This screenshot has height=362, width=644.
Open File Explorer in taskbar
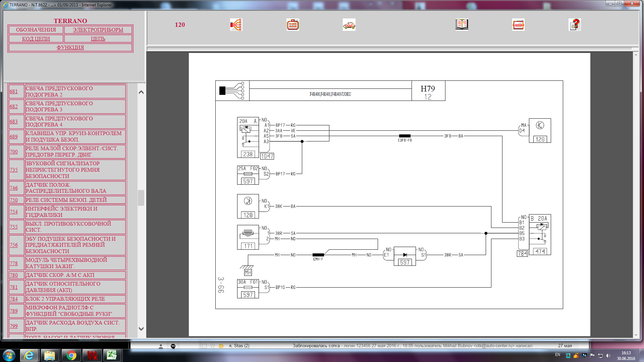tap(50, 355)
